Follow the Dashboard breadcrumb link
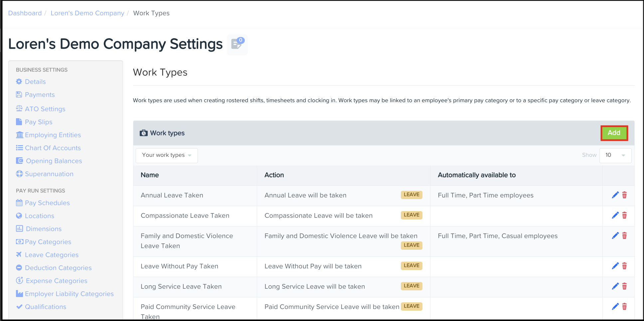 coord(25,13)
